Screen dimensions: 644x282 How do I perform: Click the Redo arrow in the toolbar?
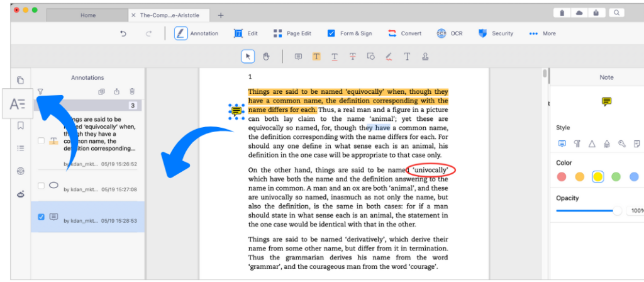[x=148, y=34]
